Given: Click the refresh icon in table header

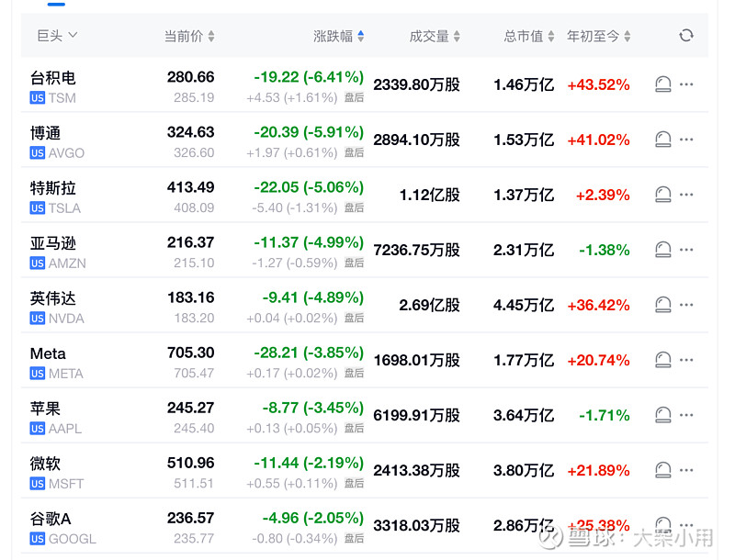Looking at the screenshot, I should (x=686, y=36).
